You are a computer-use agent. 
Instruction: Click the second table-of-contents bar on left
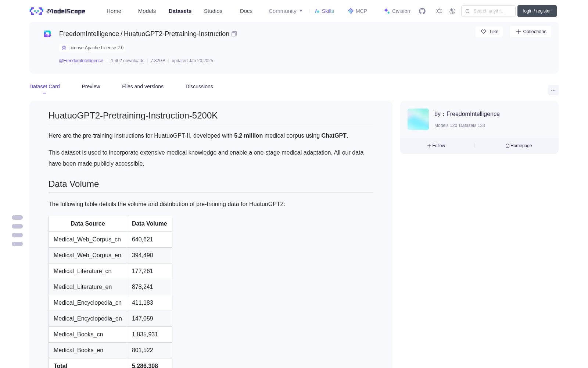click(17, 226)
